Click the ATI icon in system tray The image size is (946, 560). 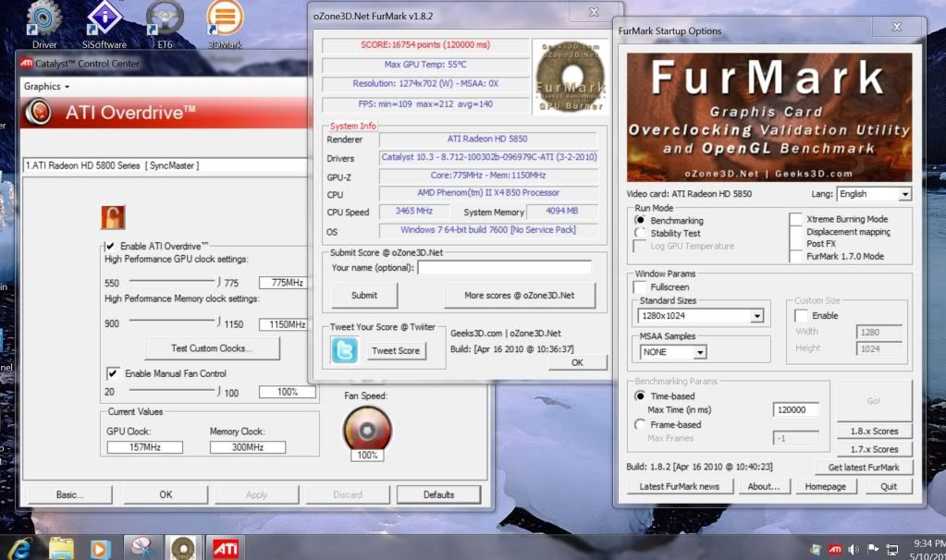(835, 549)
